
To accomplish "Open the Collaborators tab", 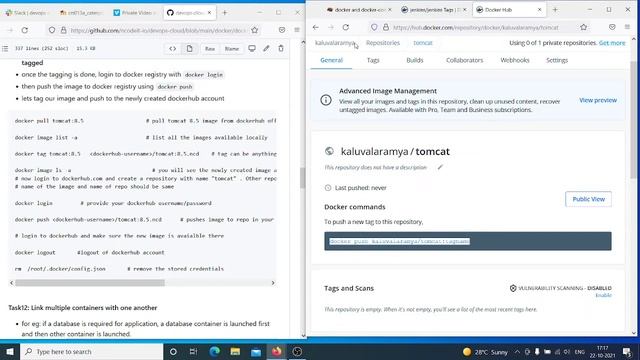I will point(464,60).
